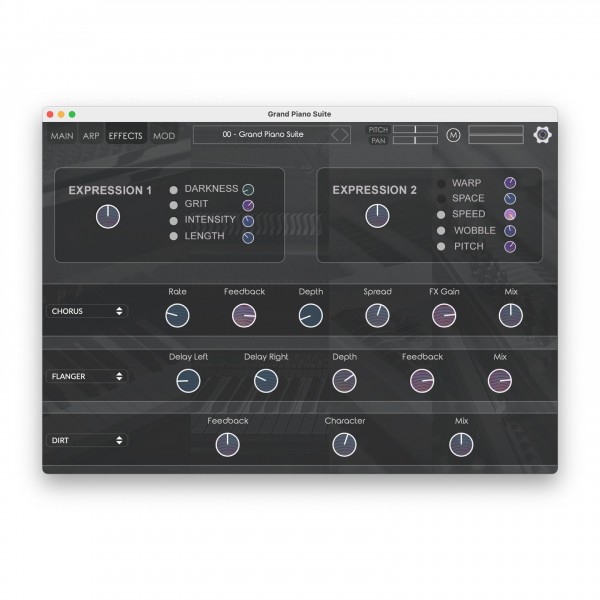Click the small WARP amount knob
The image size is (600, 600).
[510, 183]
